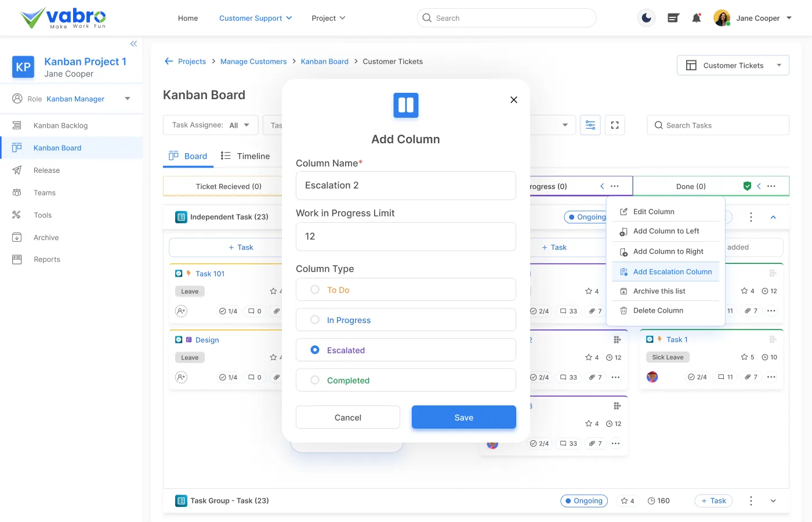Click the fullscreen expand icon
The image size is (812, 522).
[x=615, y=125]
